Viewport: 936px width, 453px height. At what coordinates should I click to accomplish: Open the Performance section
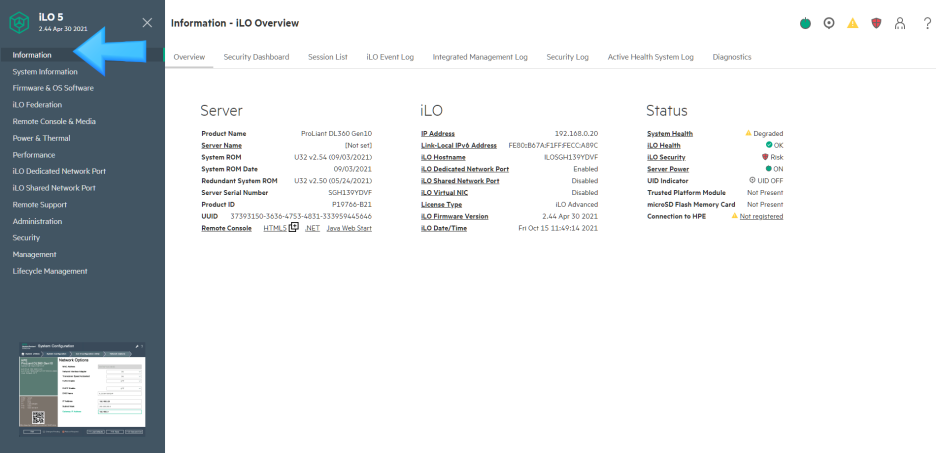point(33,155)
